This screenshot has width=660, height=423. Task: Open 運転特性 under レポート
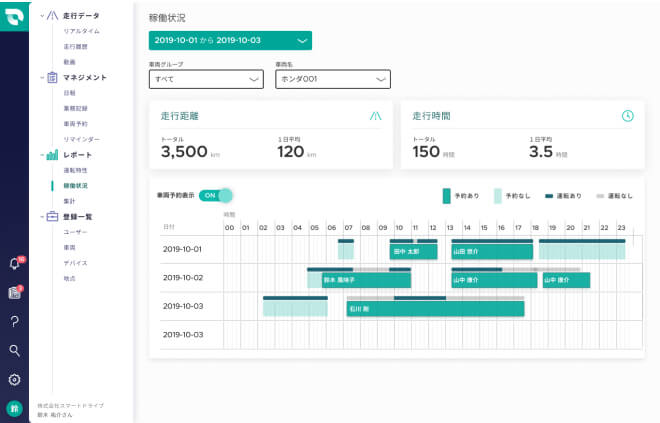76,171
